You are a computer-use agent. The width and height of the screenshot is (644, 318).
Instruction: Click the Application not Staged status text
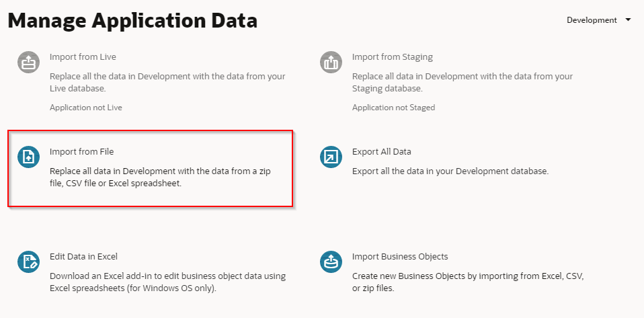(393, 108)
